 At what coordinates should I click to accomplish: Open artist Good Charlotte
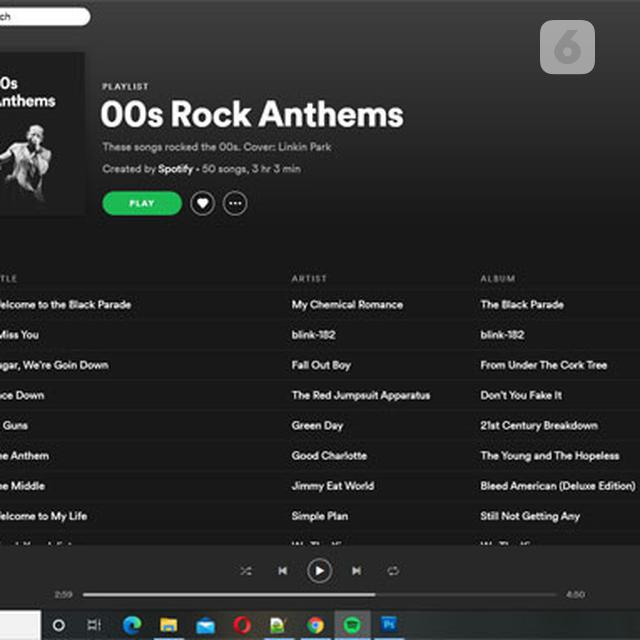[329, 456]
